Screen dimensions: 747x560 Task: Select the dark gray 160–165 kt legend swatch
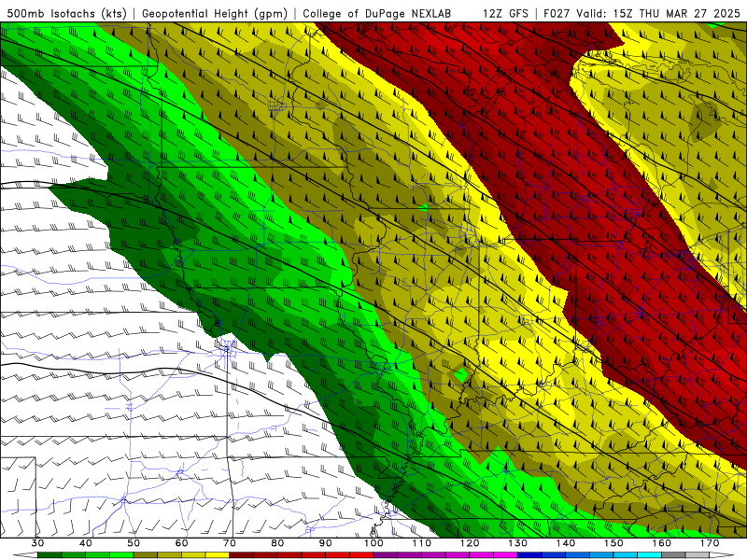point(673,555)
